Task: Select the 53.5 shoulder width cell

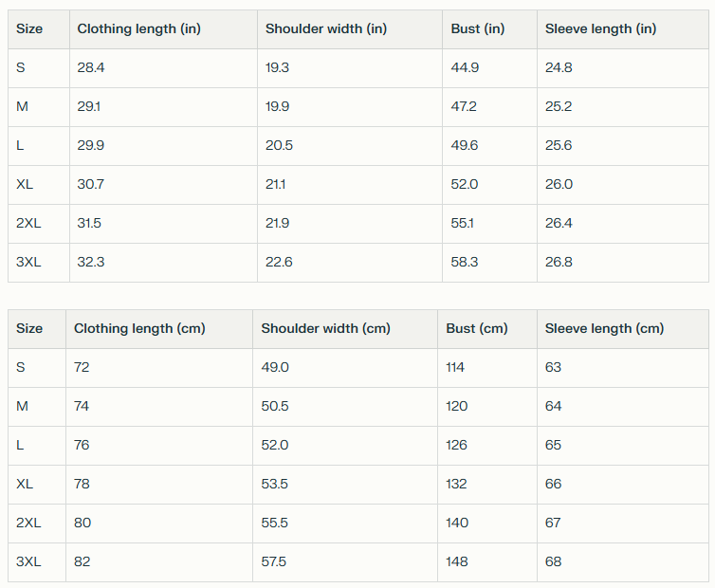Action: coord(275,485)
